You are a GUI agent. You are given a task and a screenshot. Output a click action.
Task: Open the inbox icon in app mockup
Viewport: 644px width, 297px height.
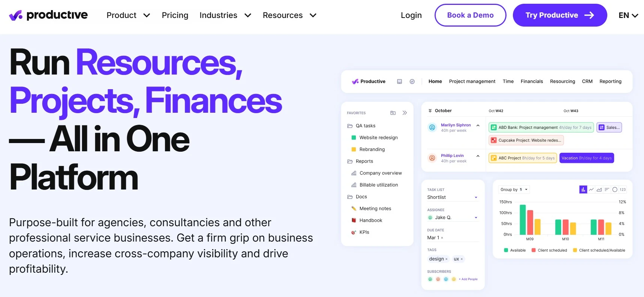[x=399, y=82]
